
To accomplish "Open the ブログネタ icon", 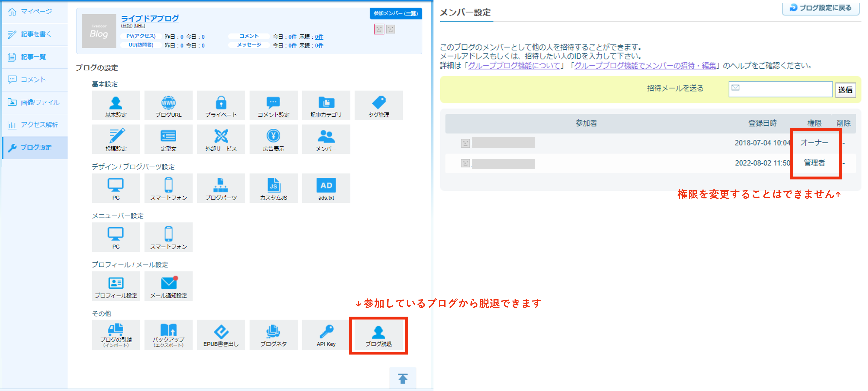I will (273, 335).
